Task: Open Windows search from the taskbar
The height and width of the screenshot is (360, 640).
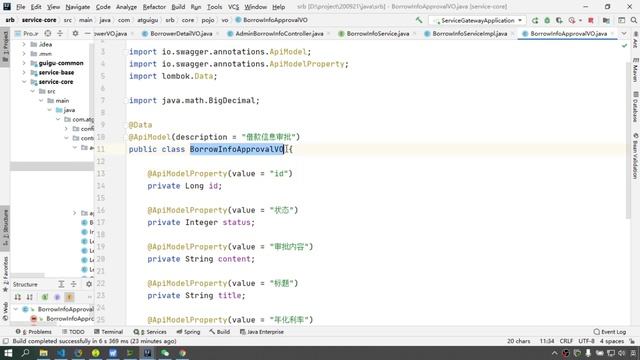Action: [25, 353]
